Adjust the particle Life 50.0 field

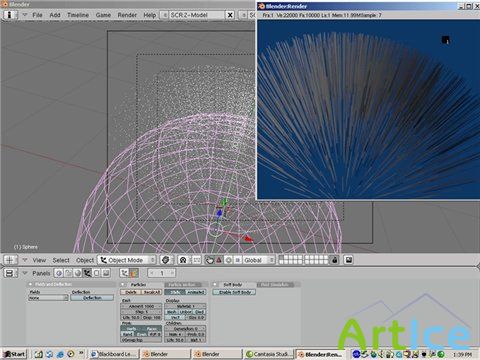click(131, 318)
